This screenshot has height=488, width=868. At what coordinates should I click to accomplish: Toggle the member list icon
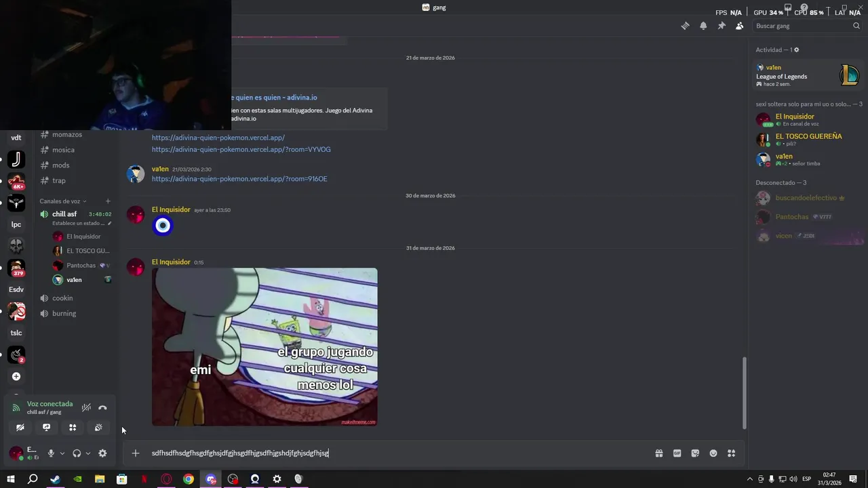(x=739, y=26)
